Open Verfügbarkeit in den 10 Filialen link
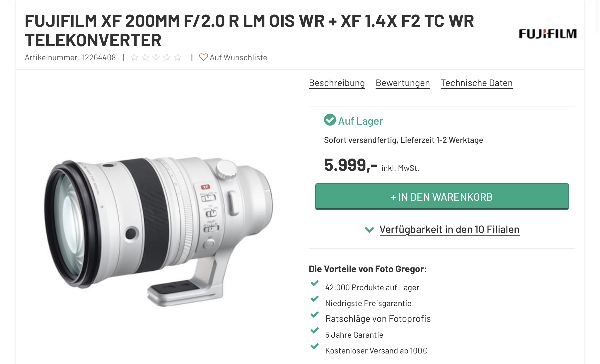The width and height of the screenshot is (600, 364). 449,229
